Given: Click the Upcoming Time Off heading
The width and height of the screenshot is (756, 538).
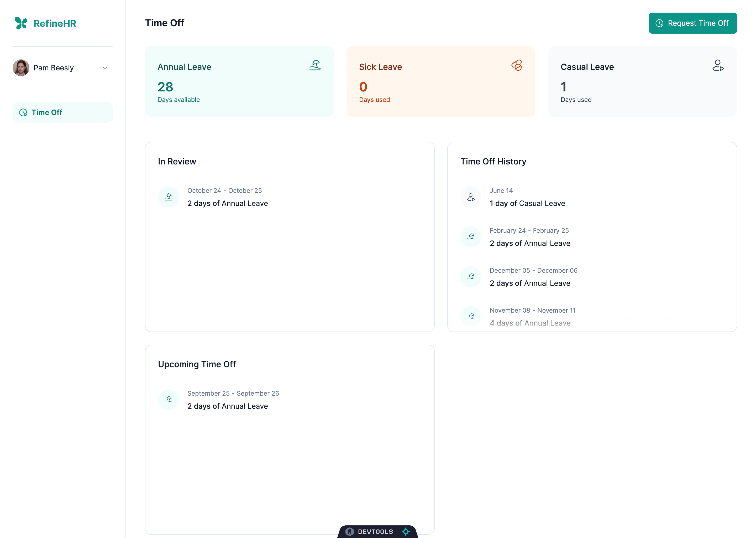Looking at the screenshot, I should (197, 364).
